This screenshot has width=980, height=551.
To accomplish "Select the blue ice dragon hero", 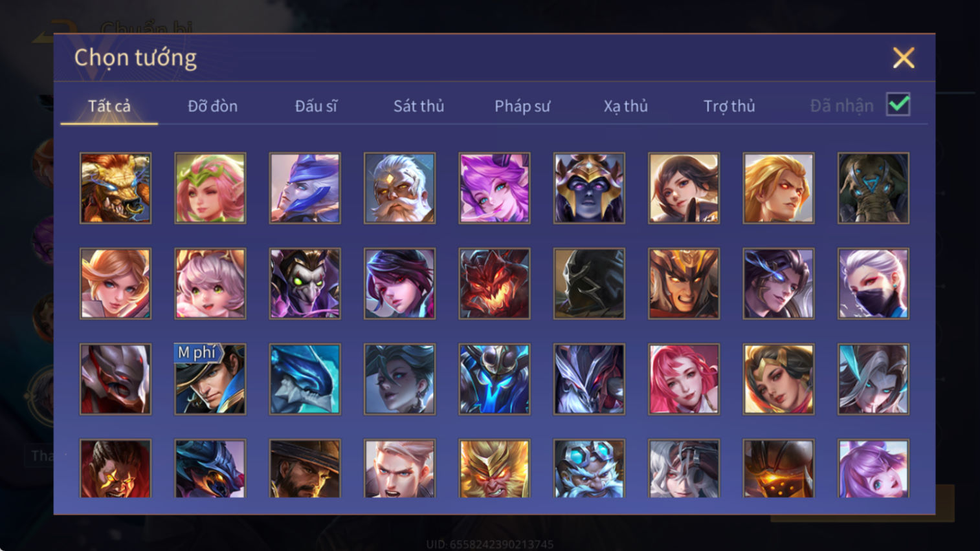I will tap(305, 379).
